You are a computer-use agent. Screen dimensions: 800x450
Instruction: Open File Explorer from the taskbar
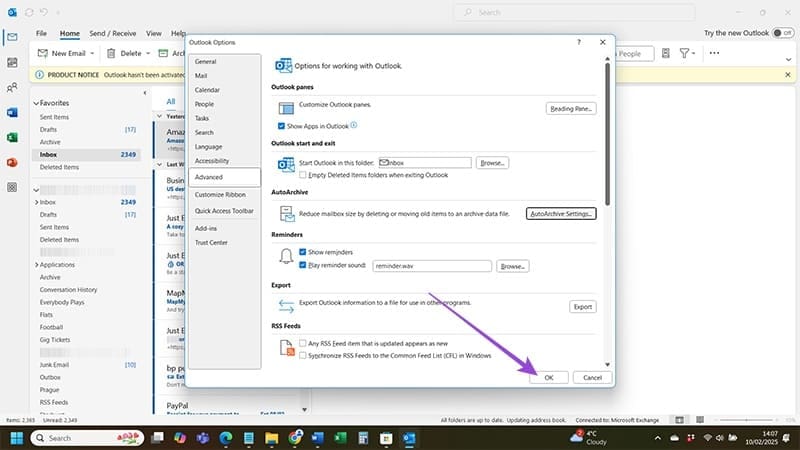point(271,438)
